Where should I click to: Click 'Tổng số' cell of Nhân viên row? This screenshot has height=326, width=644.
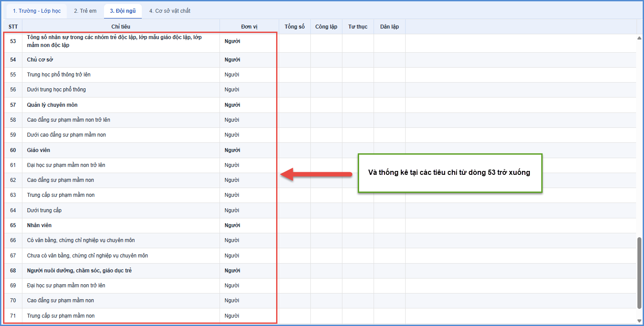(x=295, y=225)
